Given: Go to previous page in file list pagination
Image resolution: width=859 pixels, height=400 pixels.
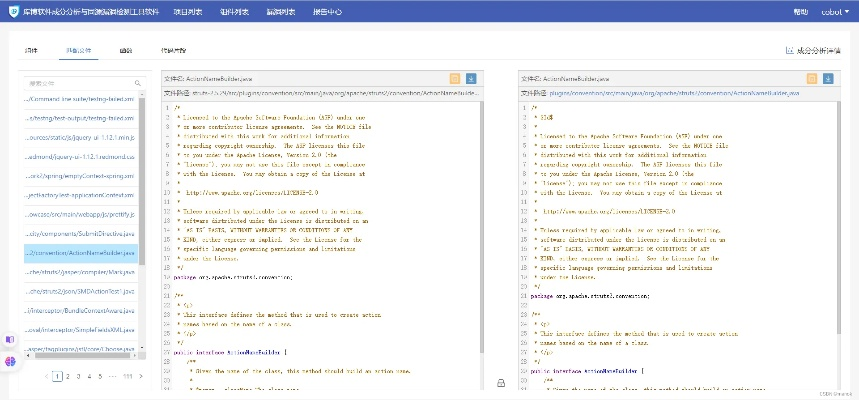Looking at the screenshot, I should click(x=46, y=376).
